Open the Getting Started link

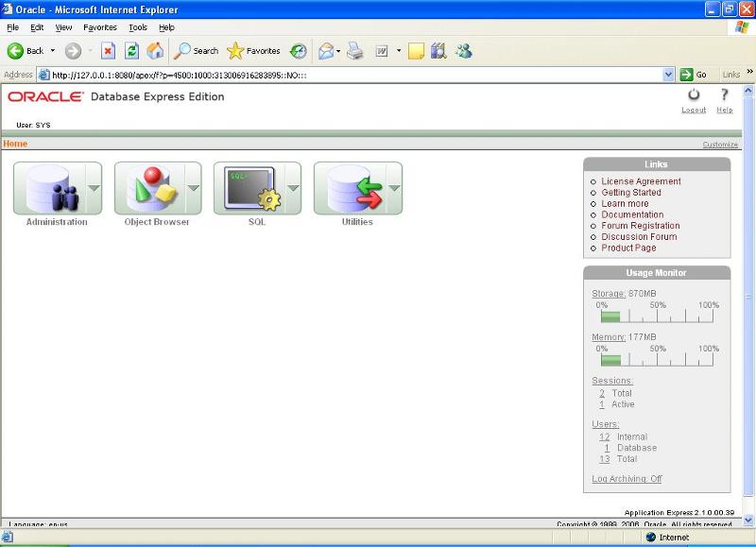click(630, 193)
